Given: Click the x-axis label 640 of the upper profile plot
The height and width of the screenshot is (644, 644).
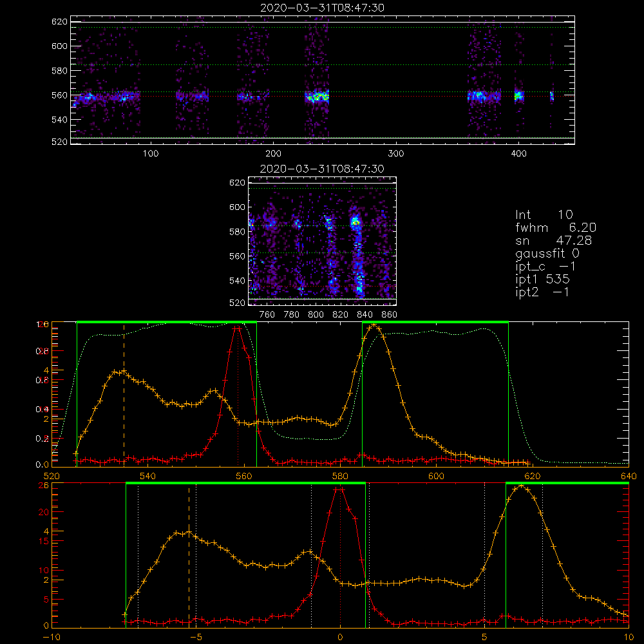Looking at the screenshot, I should coord(629,476).
